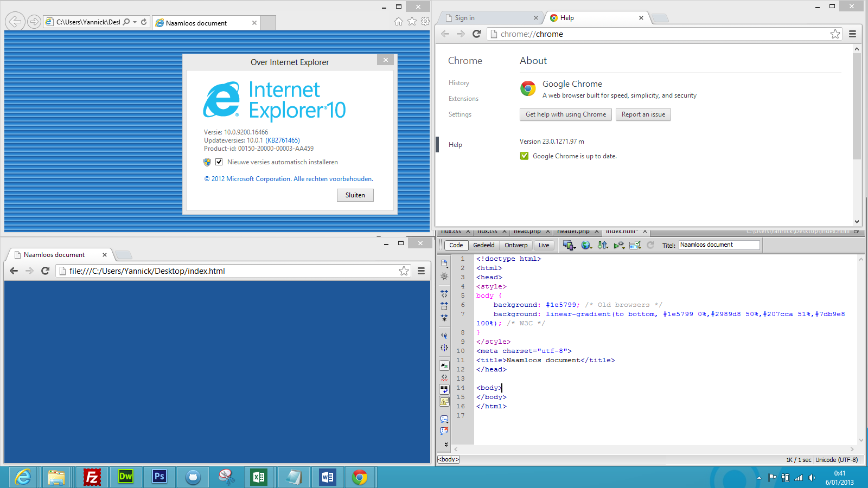868x488 pixels.
Task: Click Chrome About page vertical scrollbar
Action: pos(857,106)
